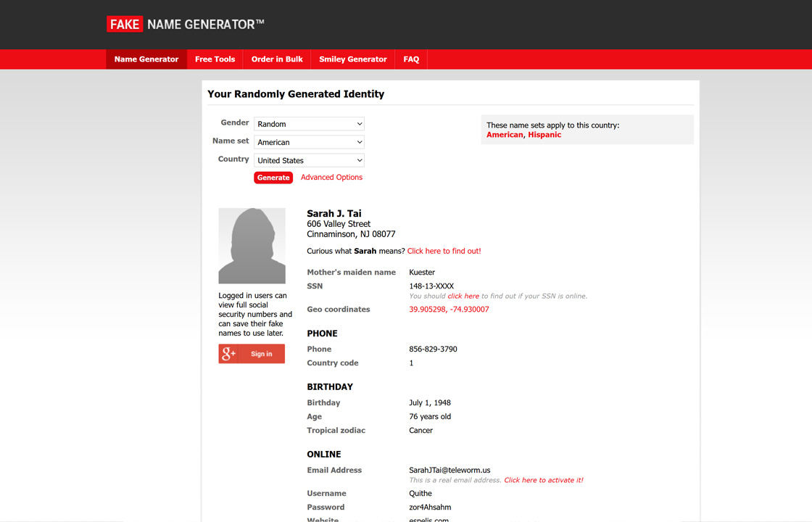
Task: Expand the Name set dropdown
Action: point(309,142)
